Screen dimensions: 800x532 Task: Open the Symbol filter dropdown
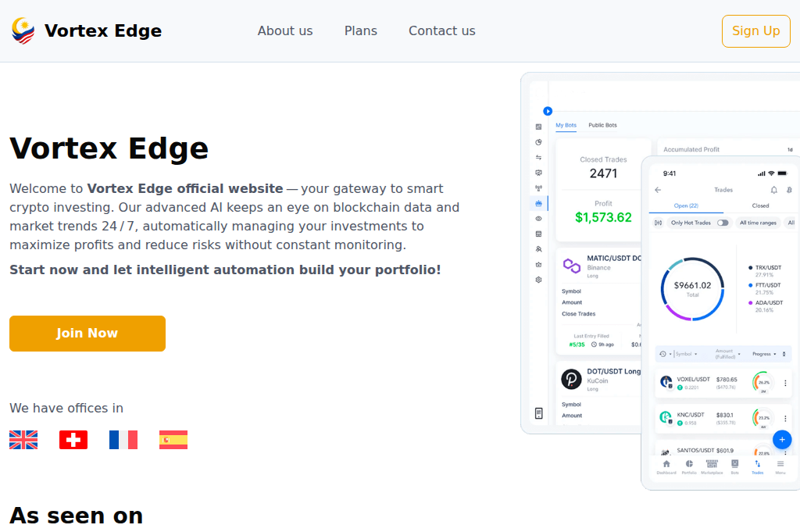tap(685, 354)
